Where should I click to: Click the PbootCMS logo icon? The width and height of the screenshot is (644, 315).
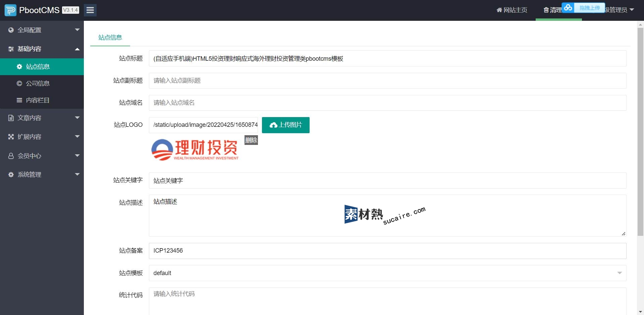point(10,10)
